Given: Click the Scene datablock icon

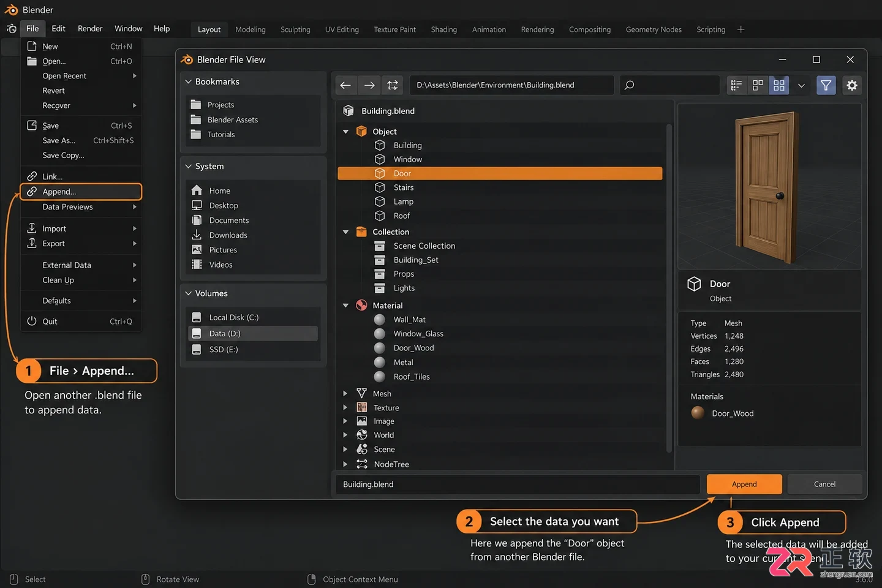Looking at the screenshot, I should pos(362,449).
